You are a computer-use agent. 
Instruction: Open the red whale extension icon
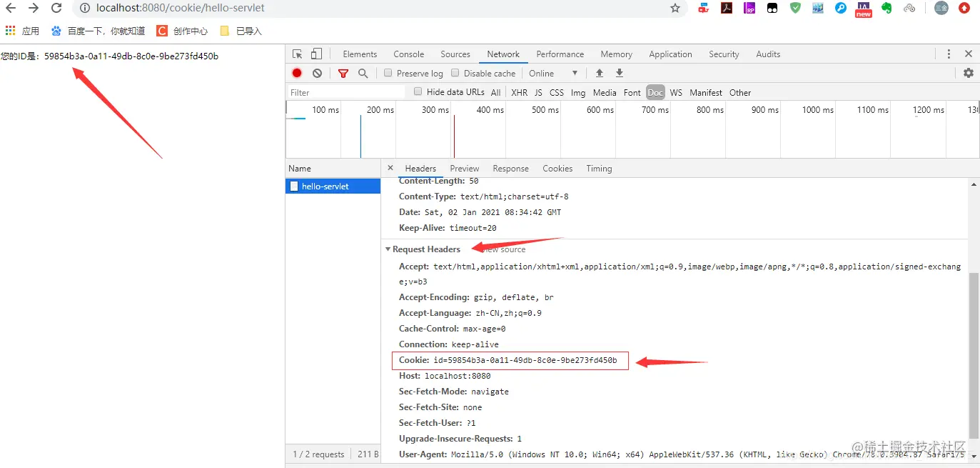[704, 8]
